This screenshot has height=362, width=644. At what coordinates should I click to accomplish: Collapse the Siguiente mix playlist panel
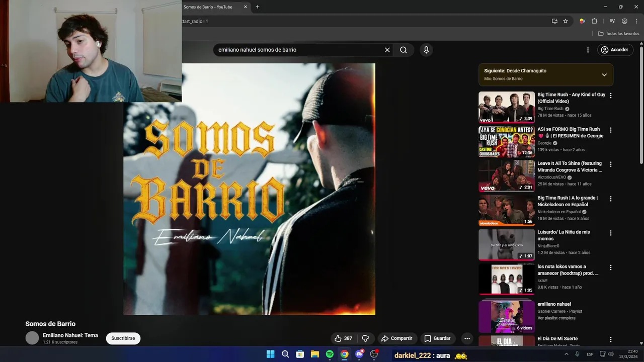point(604,75)
